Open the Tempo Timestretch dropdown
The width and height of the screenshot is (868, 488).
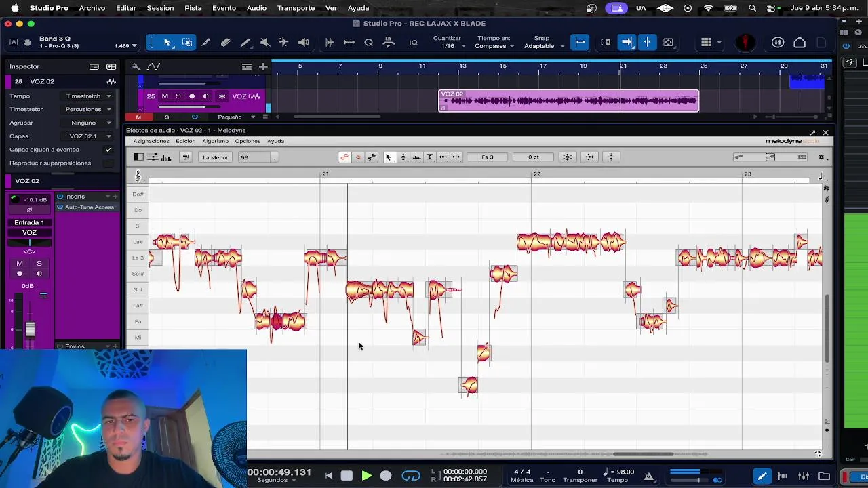tap(88, 96)
